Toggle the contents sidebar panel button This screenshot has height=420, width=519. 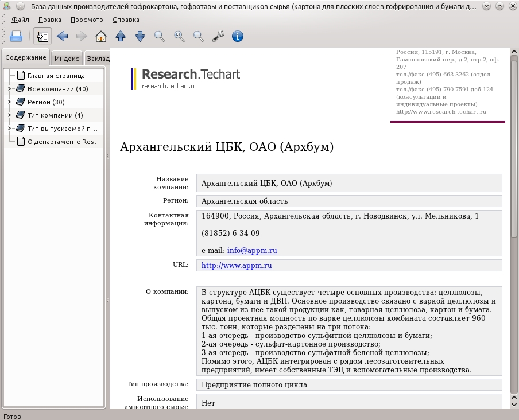click(42, 36)
